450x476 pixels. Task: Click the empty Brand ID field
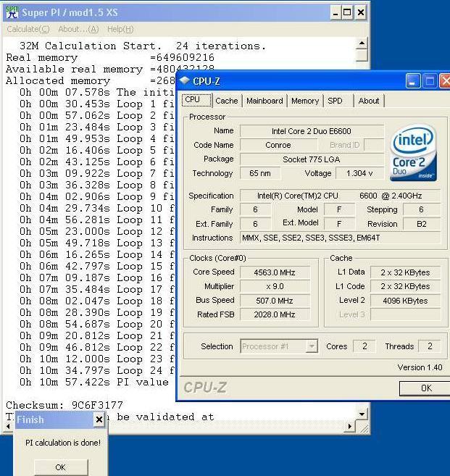[373, 145]
